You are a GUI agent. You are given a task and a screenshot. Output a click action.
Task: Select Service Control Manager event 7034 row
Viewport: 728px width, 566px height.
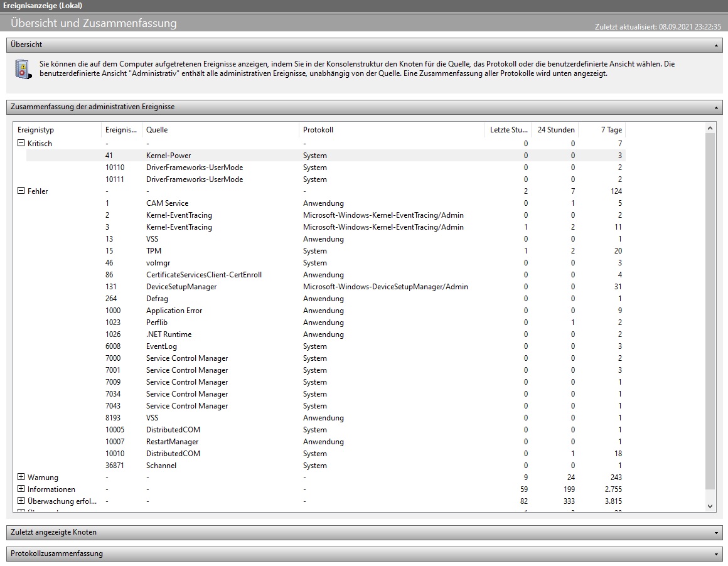tap(326, 393)
